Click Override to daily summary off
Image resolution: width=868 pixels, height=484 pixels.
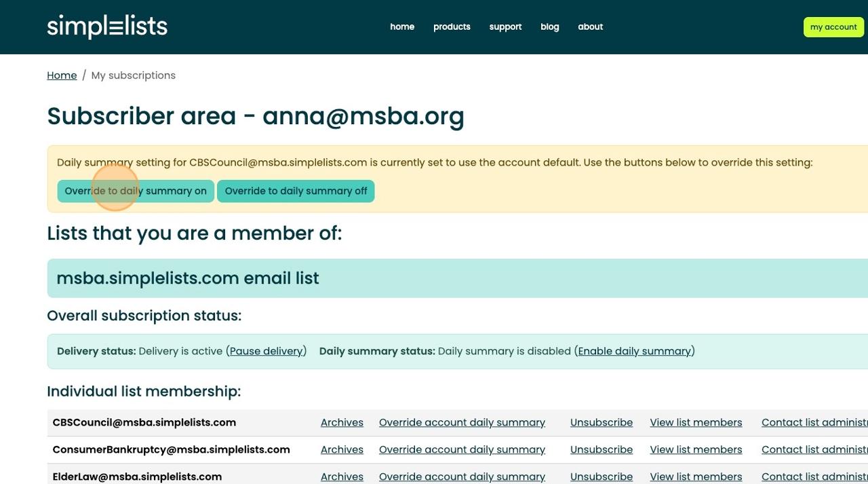pyautogui.click(x=296, y=191)
